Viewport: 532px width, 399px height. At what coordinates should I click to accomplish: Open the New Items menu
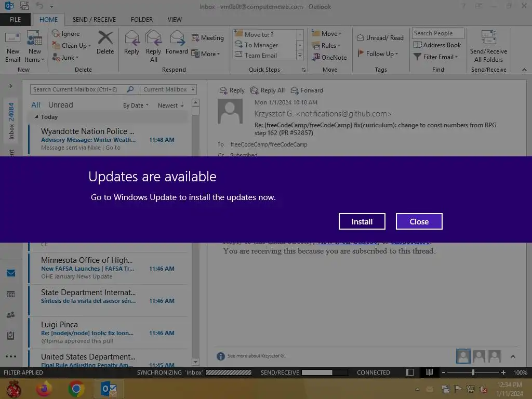(x=35, y=47)
